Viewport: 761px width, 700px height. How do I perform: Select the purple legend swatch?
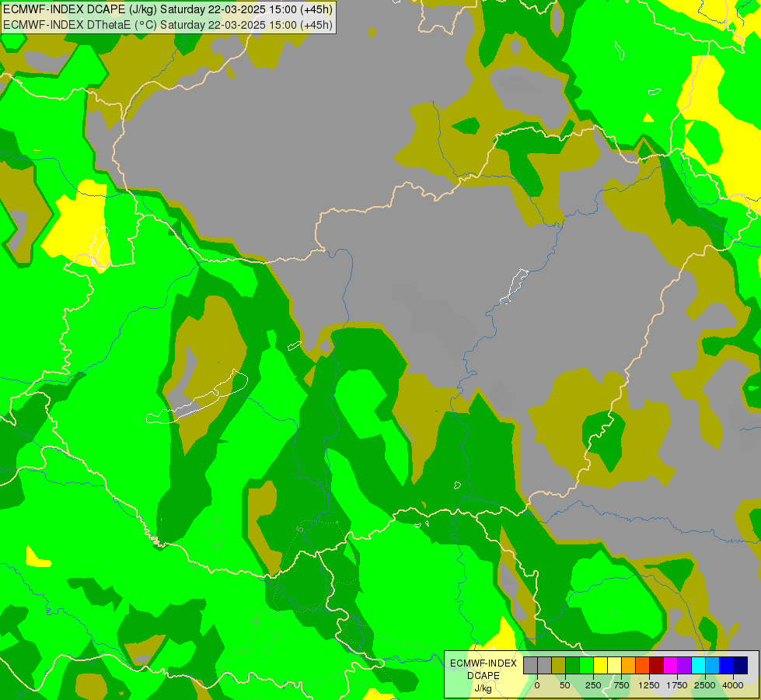pyautogui.click(x=684, y=665)
